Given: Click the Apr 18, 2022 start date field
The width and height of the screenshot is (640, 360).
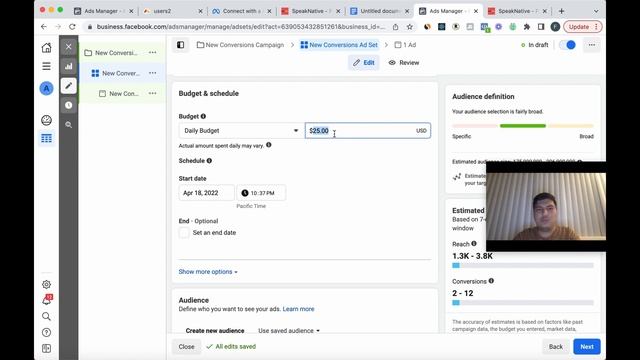Looking at the screenshot, I should (x=207, y=193).
